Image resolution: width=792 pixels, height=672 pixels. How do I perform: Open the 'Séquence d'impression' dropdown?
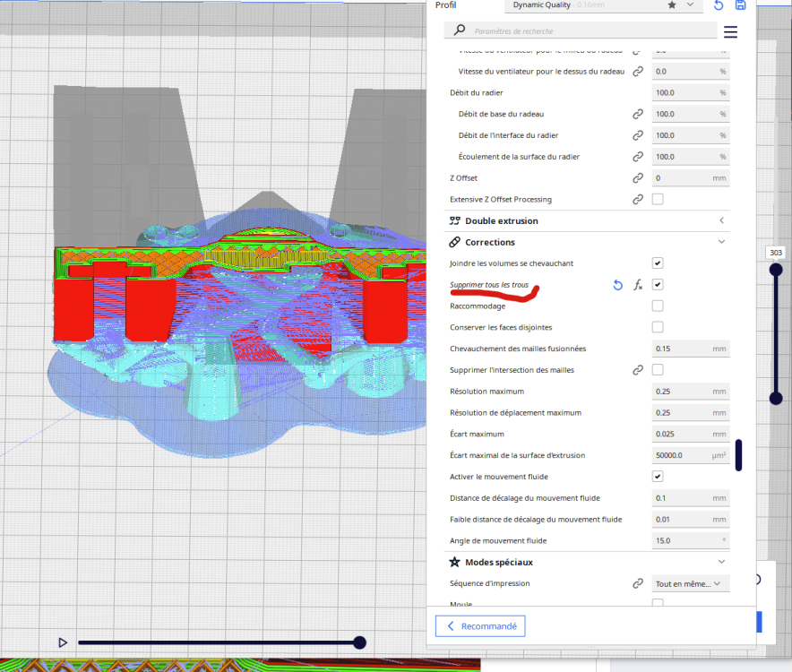(690, 583)
